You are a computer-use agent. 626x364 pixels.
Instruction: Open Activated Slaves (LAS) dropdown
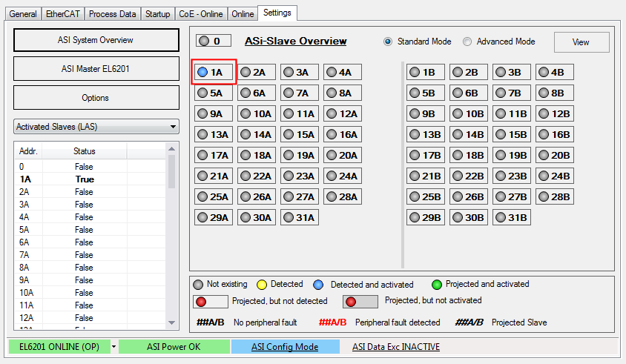(x=96, y=127)
